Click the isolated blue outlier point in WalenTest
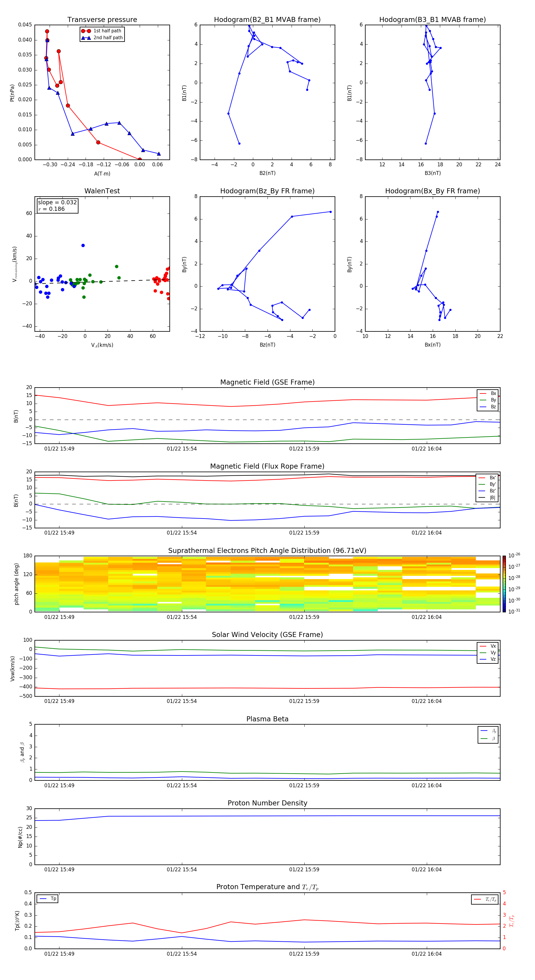 tap(83, 245)
